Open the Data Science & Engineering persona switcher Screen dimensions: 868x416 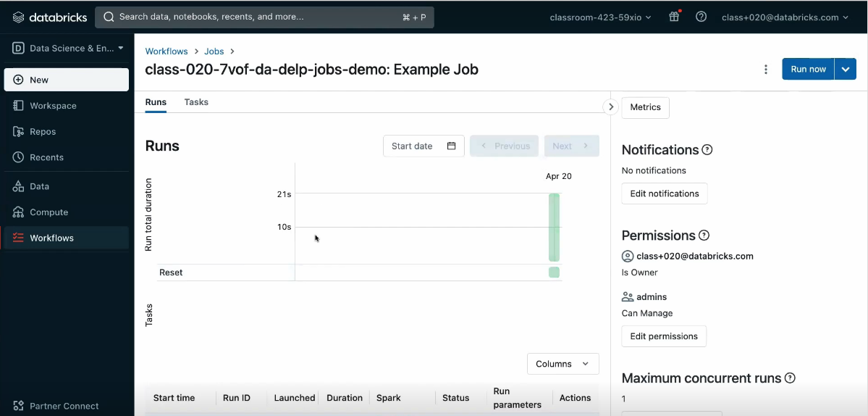67,48
